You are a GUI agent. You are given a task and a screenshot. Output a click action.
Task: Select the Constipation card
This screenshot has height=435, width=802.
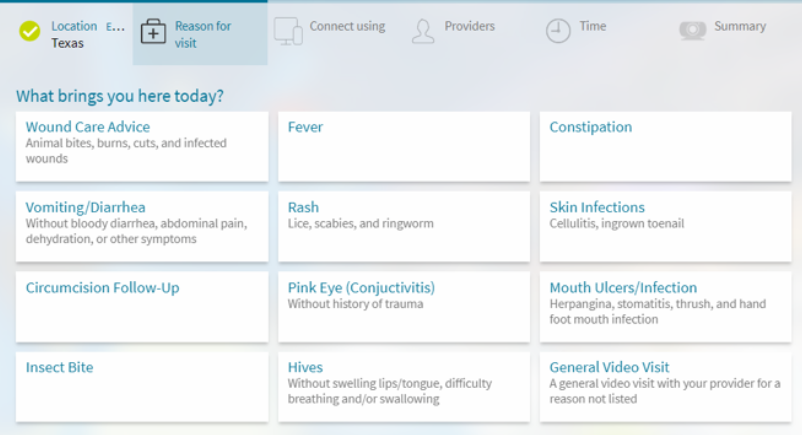point(666,146)
